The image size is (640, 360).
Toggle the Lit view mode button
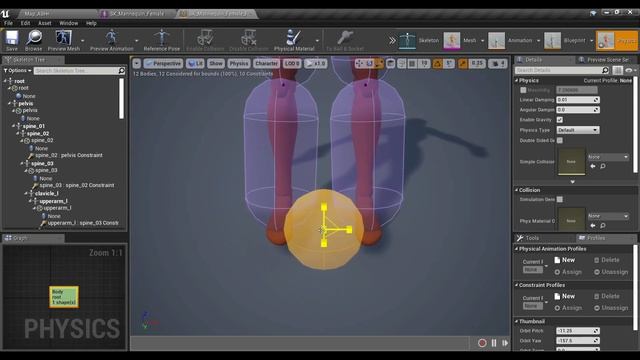pos(196,64)
